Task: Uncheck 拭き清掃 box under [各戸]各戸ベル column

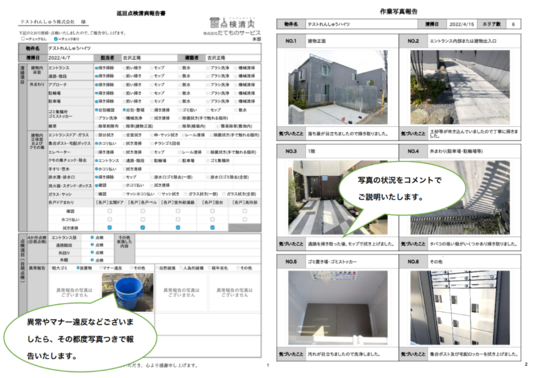Action: click(x=143, y=228)
